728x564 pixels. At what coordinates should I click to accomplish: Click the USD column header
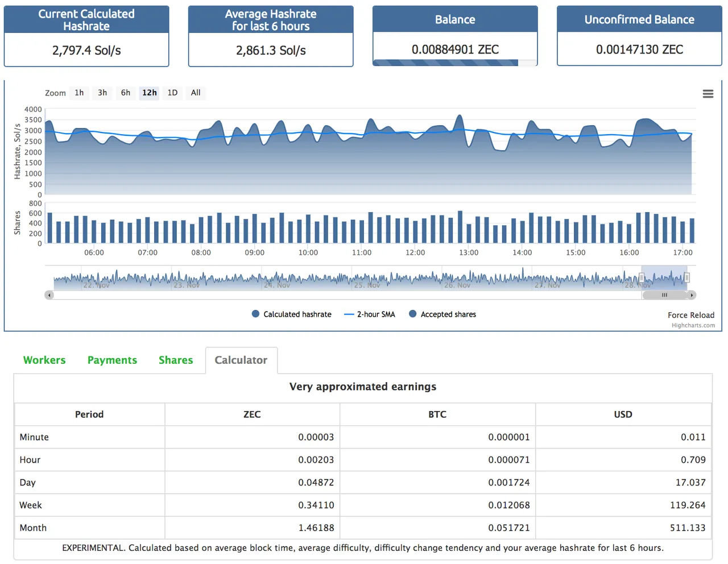point(623,414)
